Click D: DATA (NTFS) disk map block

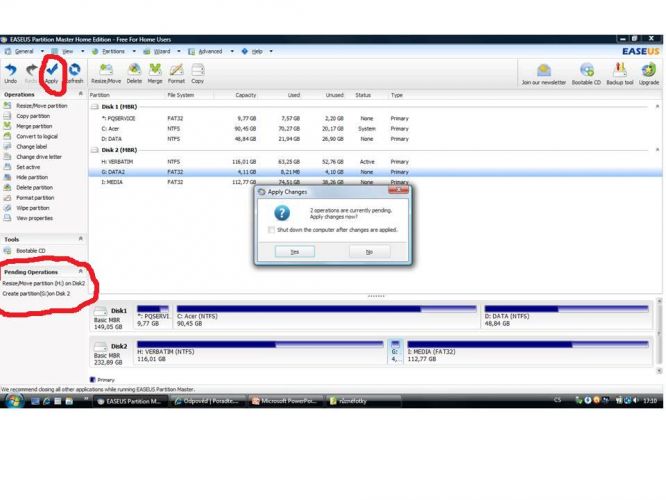pos(567,316)
